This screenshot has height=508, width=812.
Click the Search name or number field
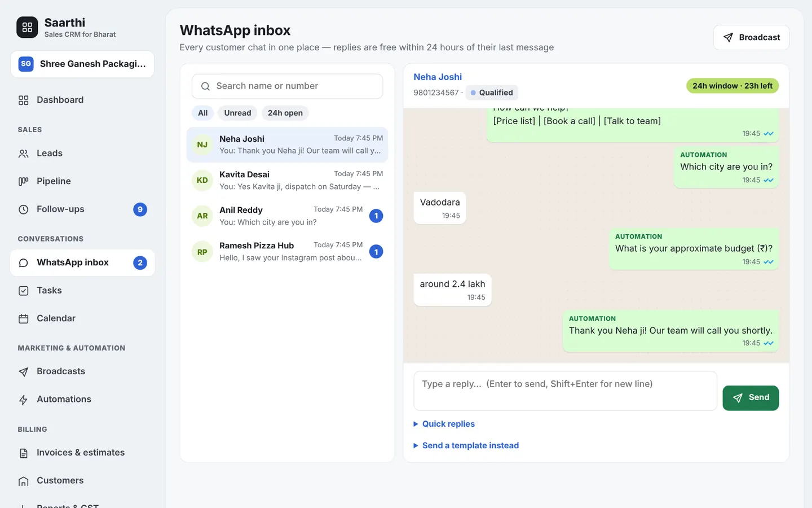[x=288, y=86]
